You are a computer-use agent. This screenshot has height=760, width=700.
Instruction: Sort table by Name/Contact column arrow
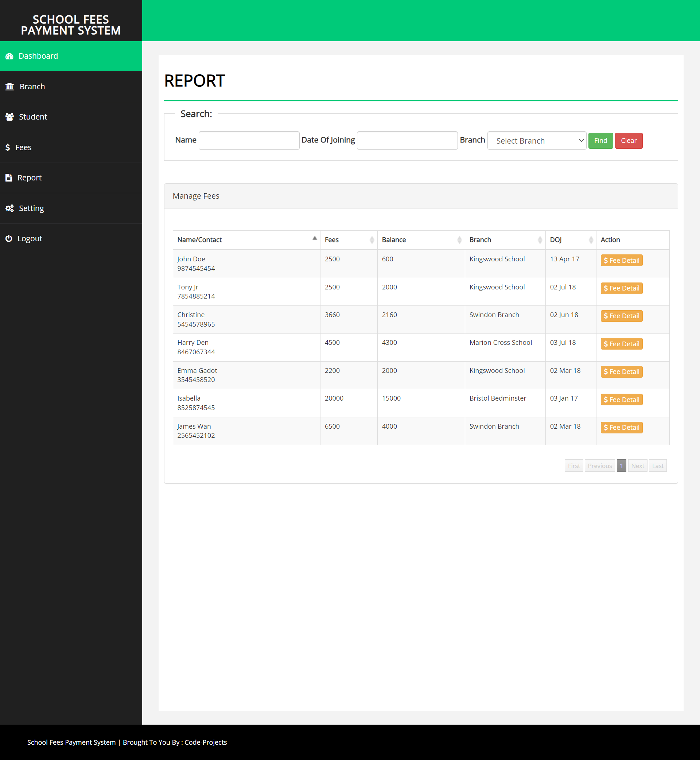pyautogui.click(x=314, y=238)
